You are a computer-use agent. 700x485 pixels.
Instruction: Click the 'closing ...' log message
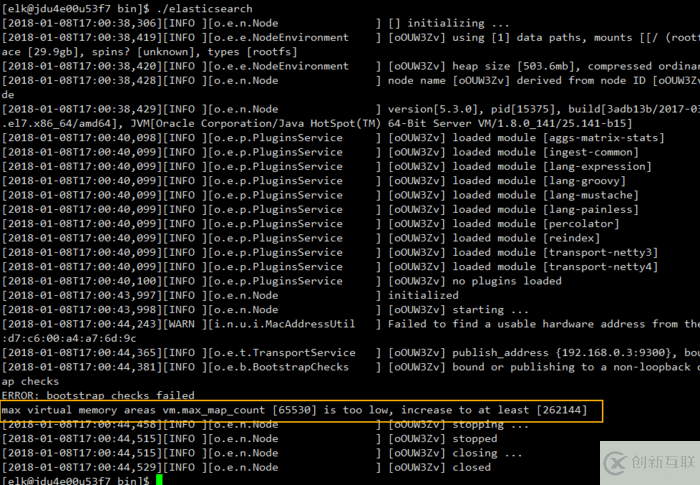pos(487,453)
